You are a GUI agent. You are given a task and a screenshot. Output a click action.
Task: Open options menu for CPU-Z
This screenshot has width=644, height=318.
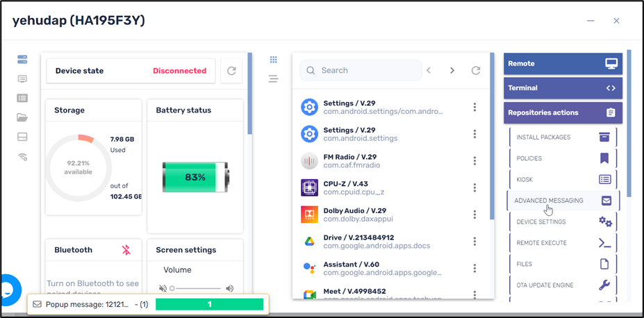474,187
